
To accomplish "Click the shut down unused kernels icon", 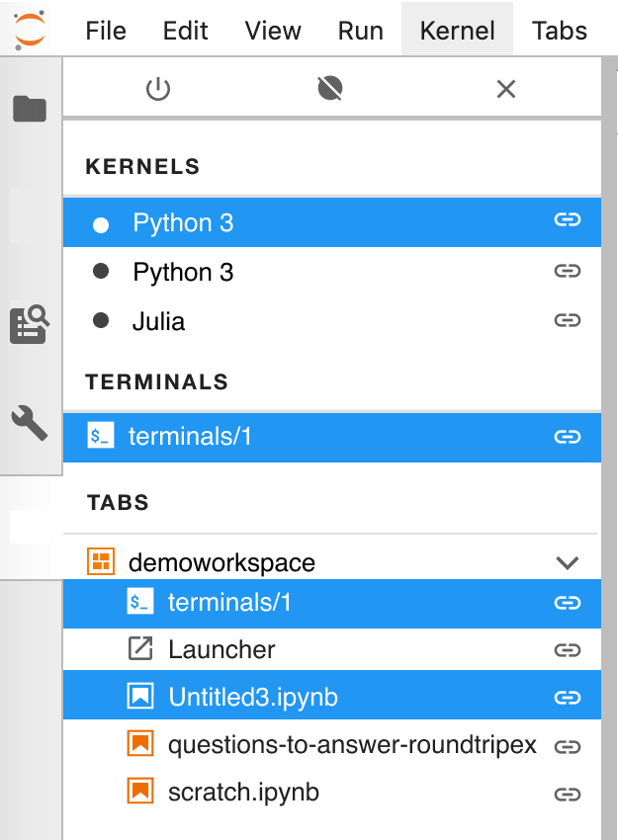I will pos(329,88).
